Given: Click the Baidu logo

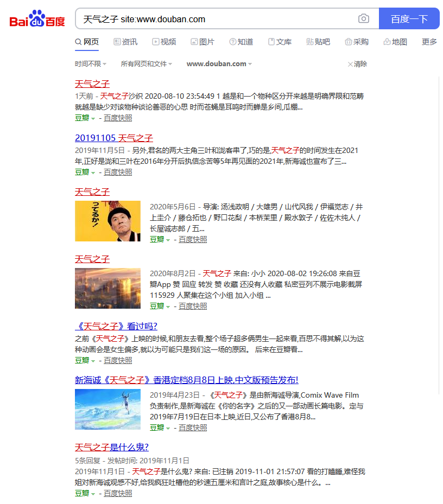Looking at the screenshot, I should (x=37, y=18).
